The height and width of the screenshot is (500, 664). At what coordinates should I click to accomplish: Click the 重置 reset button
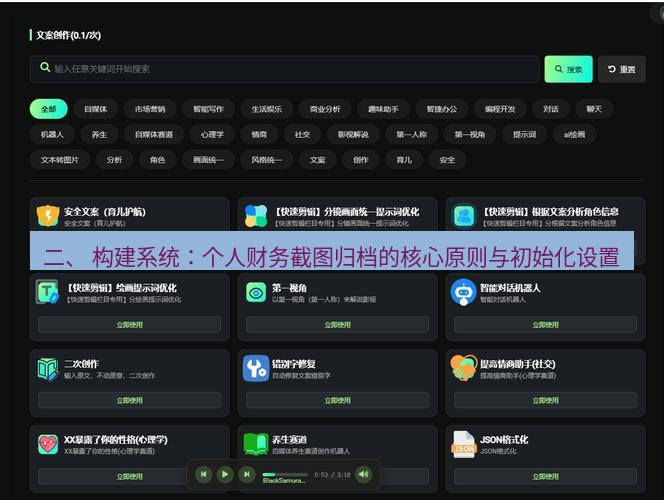coord(622,69)
